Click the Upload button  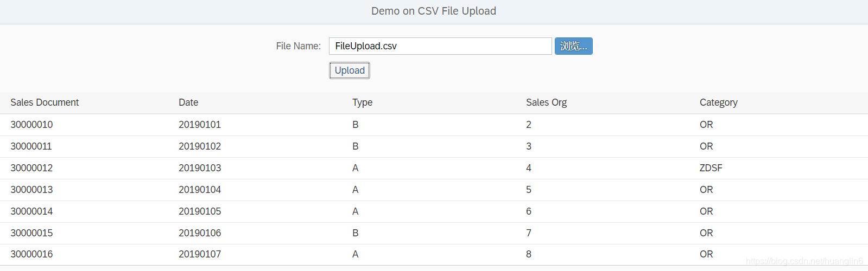click(350, 70)
